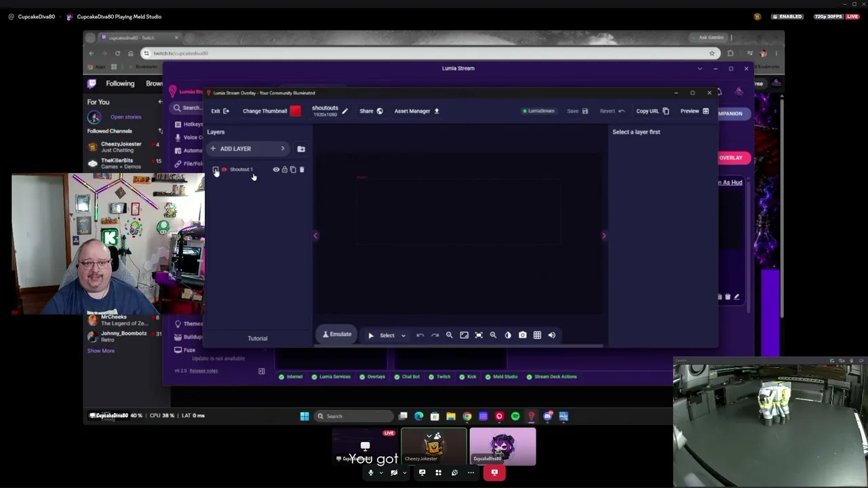Open the camera options chevron
868x488 pixels.
tap(405, 472)
